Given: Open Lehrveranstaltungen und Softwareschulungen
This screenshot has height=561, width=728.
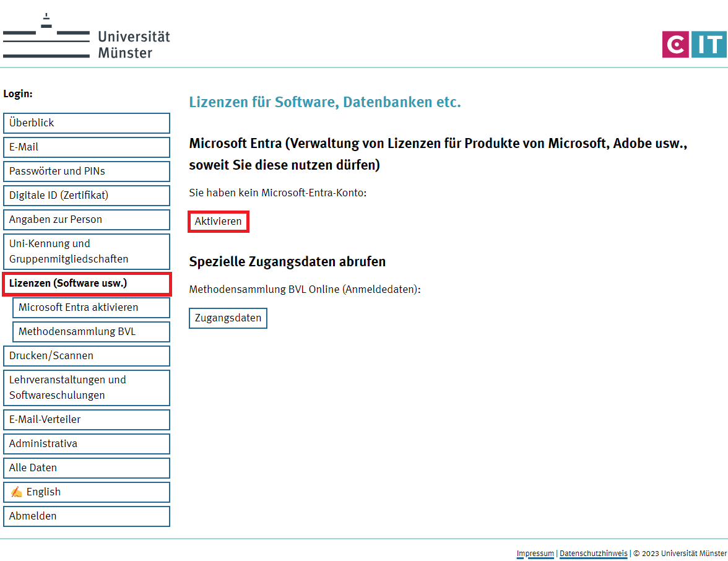Looking at the screenshot, I should tap(87, 388).
